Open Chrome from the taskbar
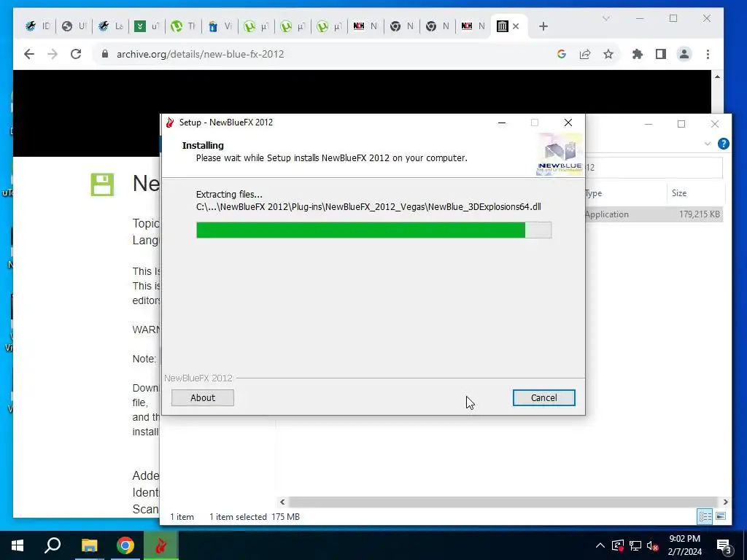The image size is (747, 560). coord(125,545)
